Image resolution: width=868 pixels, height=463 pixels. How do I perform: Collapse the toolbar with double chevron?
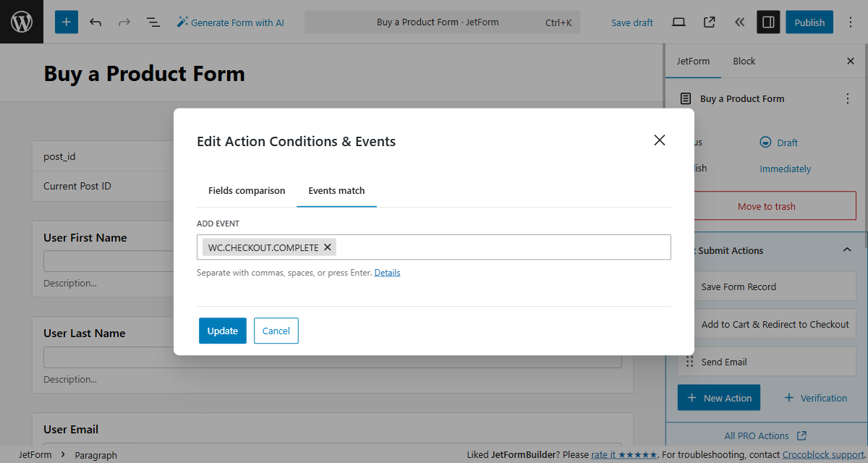[739, 22]
